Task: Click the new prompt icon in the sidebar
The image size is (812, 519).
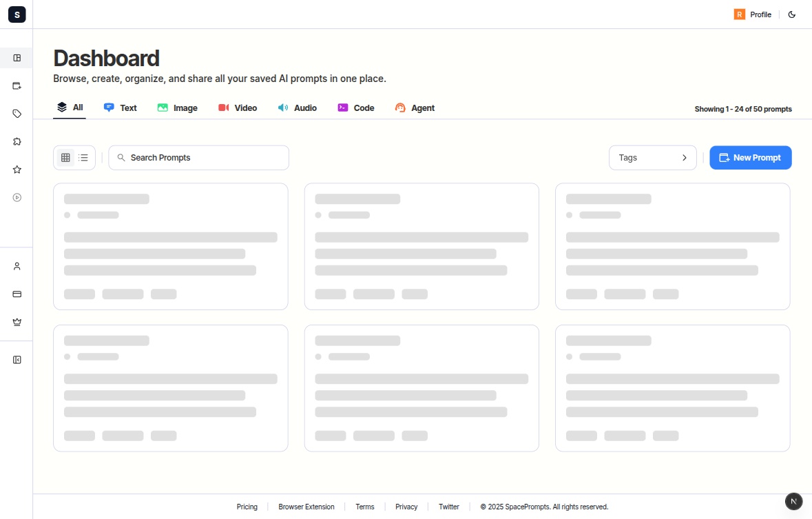Action: [17, 85]
